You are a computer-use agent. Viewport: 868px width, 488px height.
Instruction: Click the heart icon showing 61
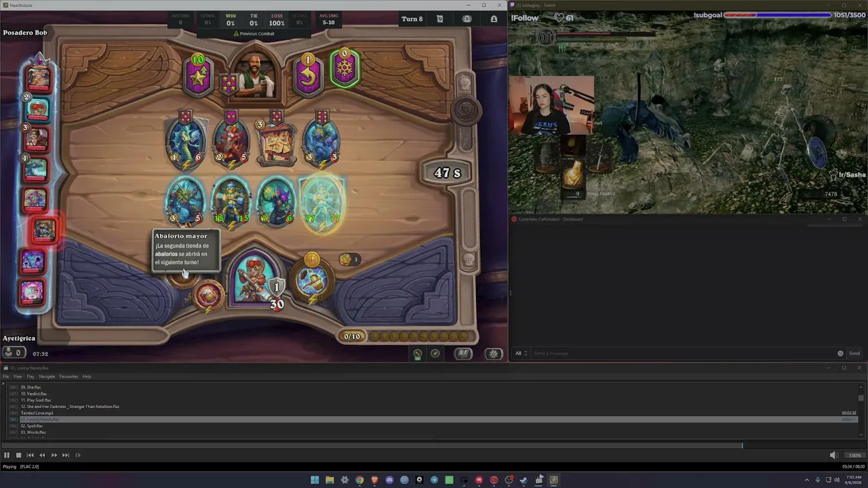[x=559, y=18]
